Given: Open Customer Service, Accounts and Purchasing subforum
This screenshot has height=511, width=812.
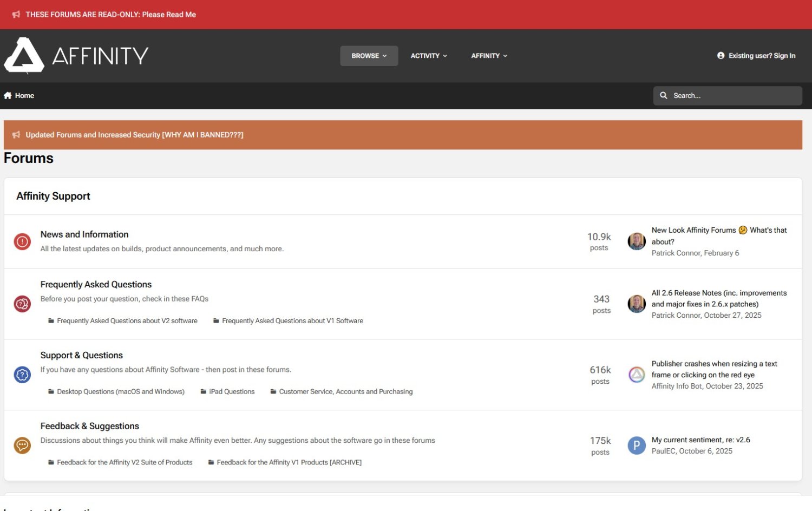Looking at the screenshot, I should 346,392.
